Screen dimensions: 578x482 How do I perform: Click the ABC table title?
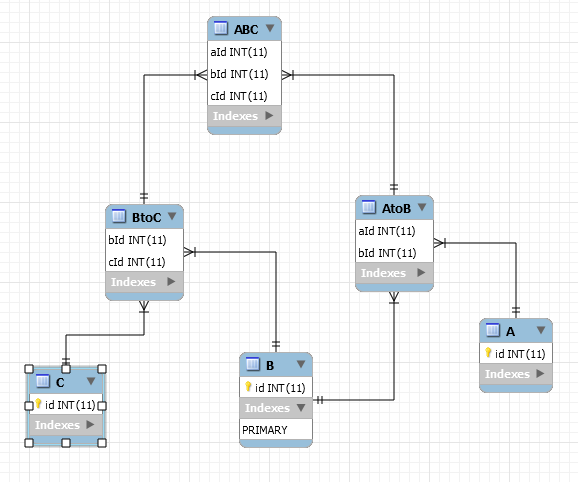246,29
